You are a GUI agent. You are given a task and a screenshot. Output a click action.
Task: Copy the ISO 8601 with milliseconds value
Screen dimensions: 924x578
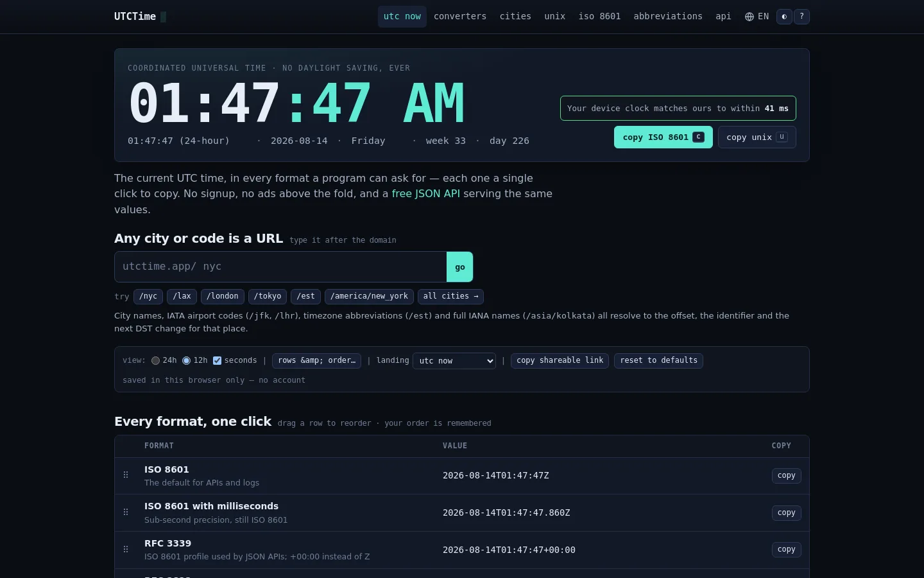click(x=786, y=513)
